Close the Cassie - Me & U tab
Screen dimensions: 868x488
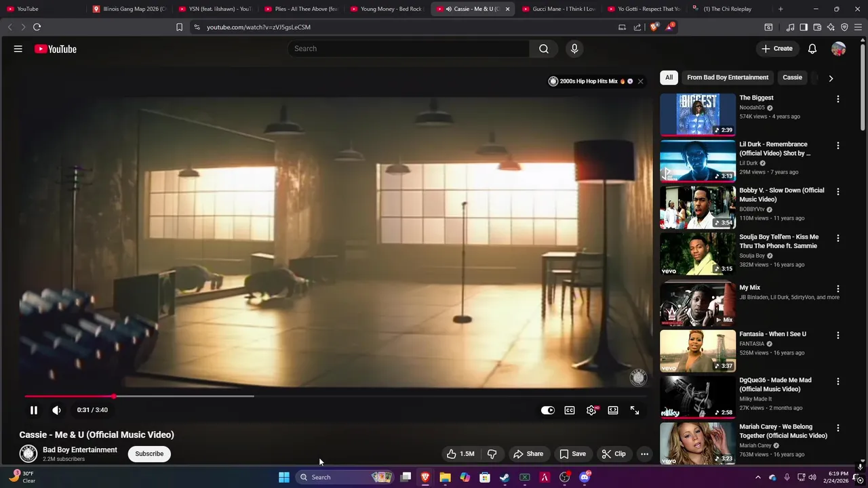tap(507, 9)
